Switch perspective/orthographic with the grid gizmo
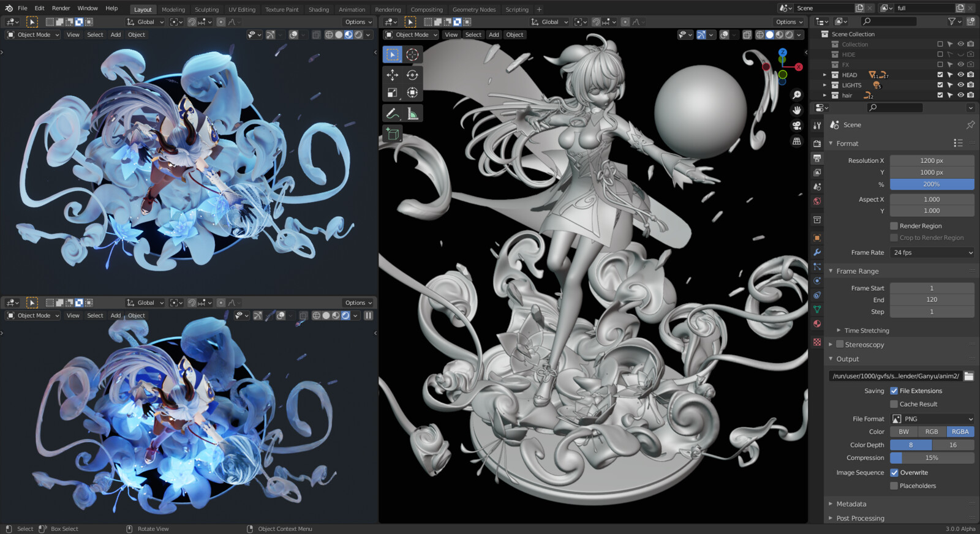Image resolution: width=980 pixels, height=534 pixels. coord(796,141)
